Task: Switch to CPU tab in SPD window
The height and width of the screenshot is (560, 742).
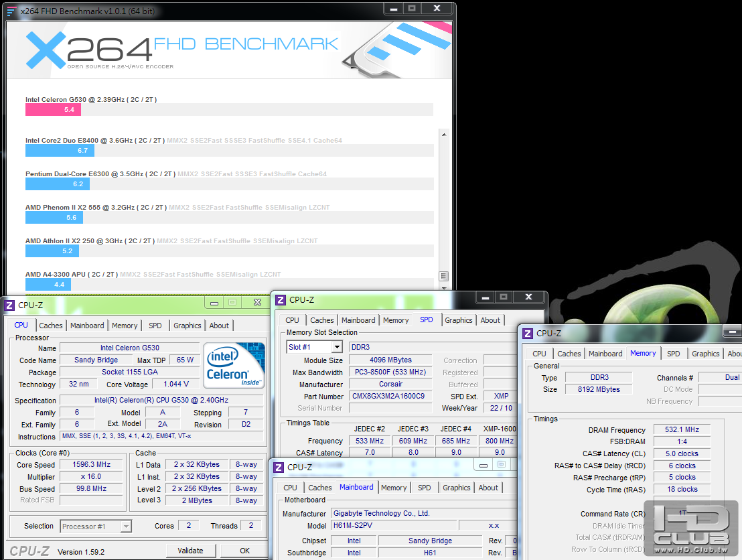Action: [x=292, y=320]
